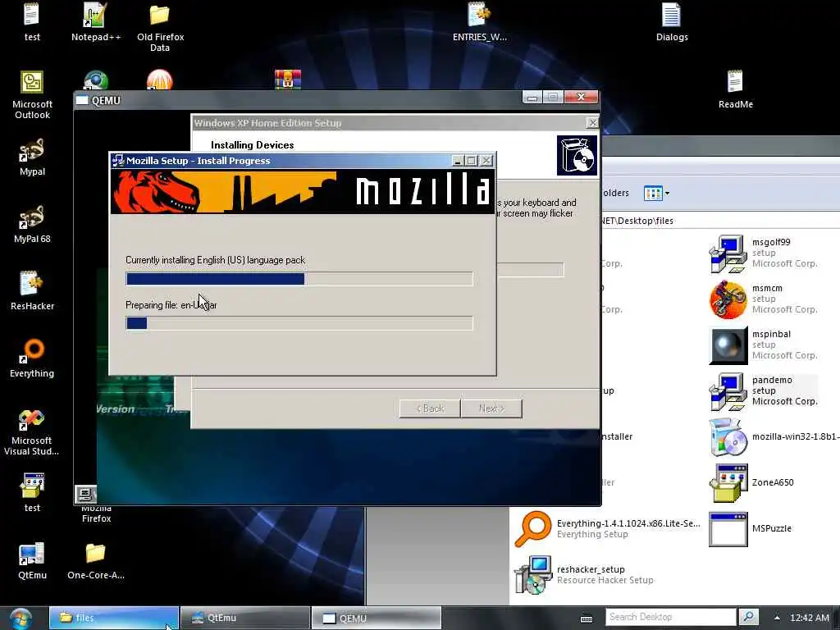
Task: Click the Search Desktop magnifier button
Action: click(x=748, y=617)
